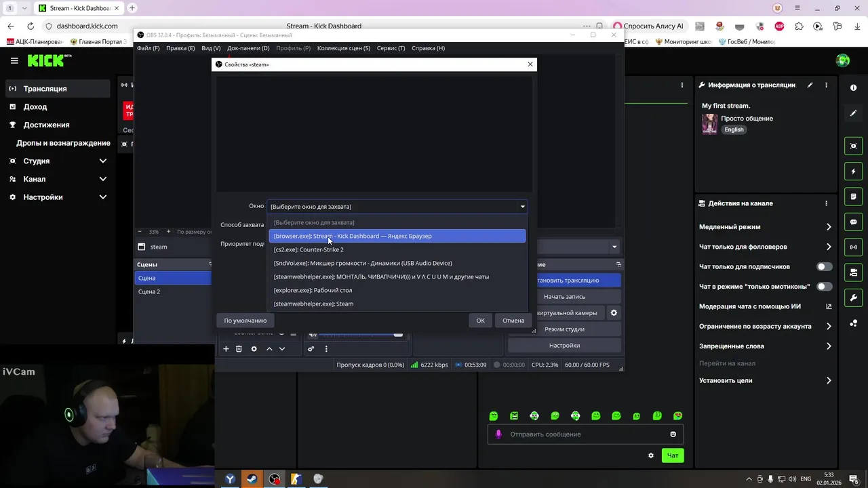
Task: Click Отмена in properties dialog
Action: (513, 321)
